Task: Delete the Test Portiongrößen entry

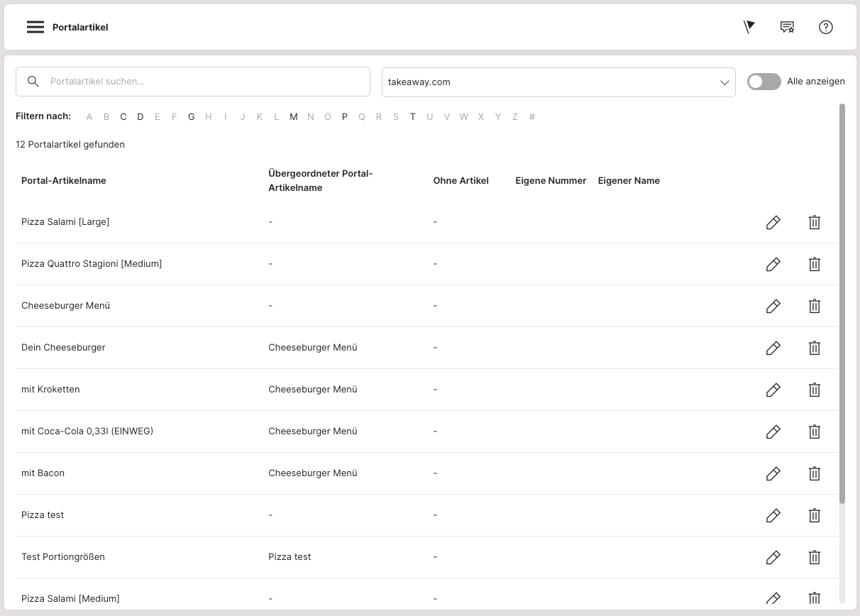Action: [814, 557]
